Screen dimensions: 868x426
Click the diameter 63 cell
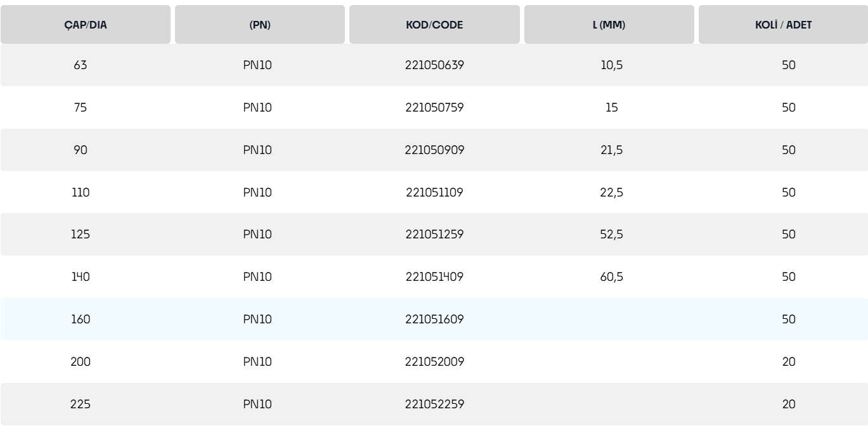click(x=81, y=65)
